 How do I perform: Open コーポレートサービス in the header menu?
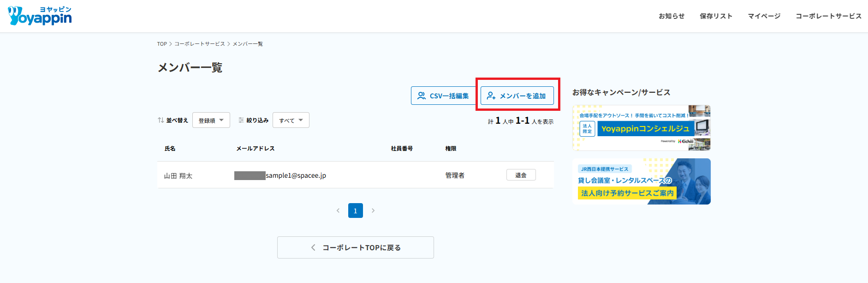tap(828, 16)
